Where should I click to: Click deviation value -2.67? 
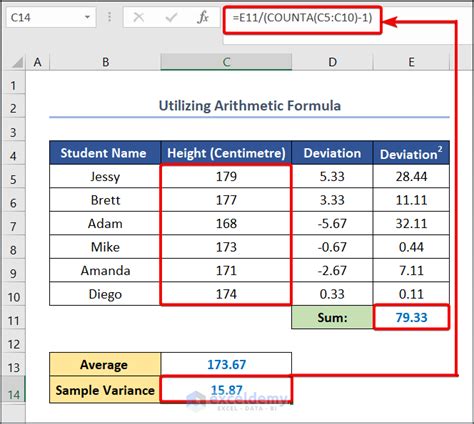[x=332, y=270]
